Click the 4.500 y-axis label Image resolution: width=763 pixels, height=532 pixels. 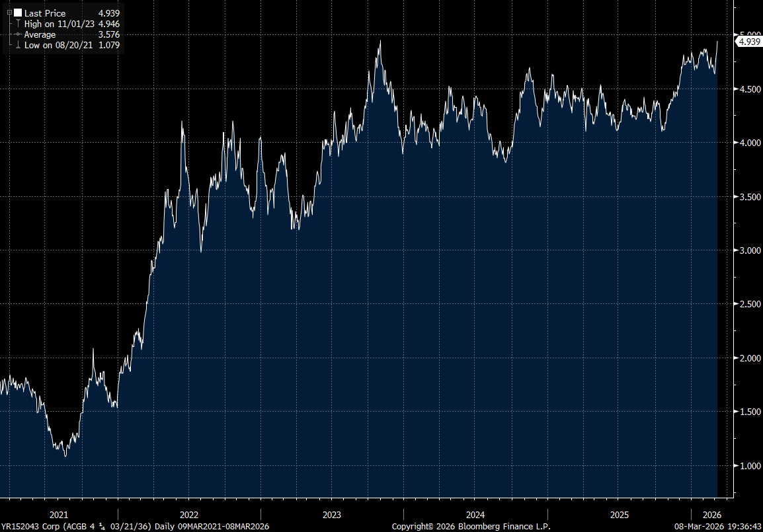click(x=750, y=89)
